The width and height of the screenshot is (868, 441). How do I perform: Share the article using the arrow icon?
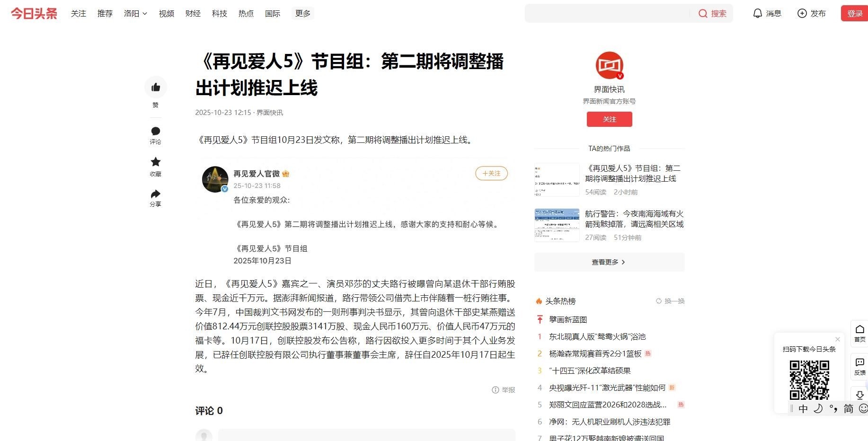[156, 194]
